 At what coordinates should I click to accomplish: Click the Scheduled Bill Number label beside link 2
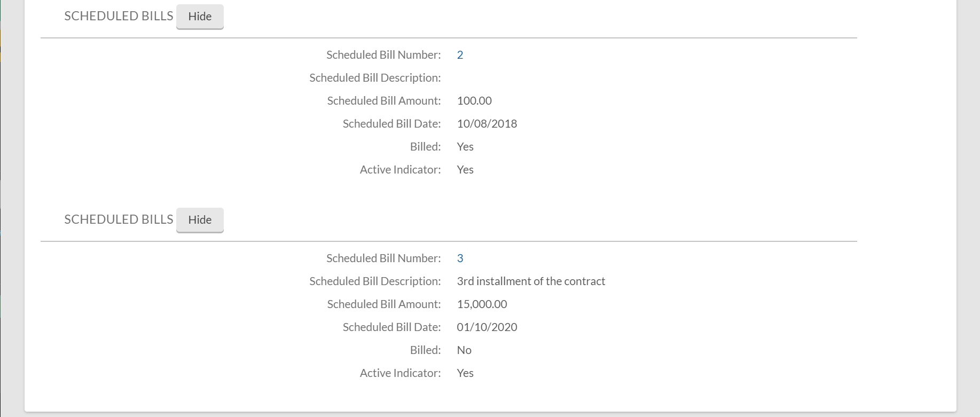pyautogui.click(x=383, y=55)
